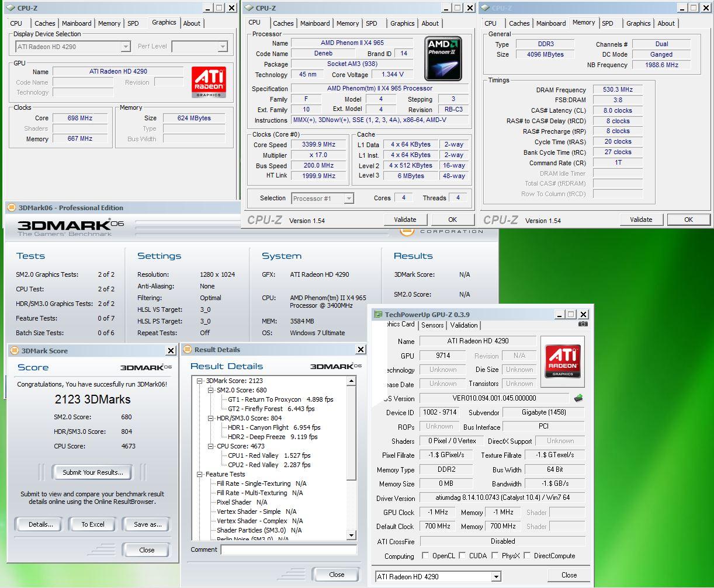
Task: Open the GPU-Z card selector dropdown
Action: pos(496,576)
